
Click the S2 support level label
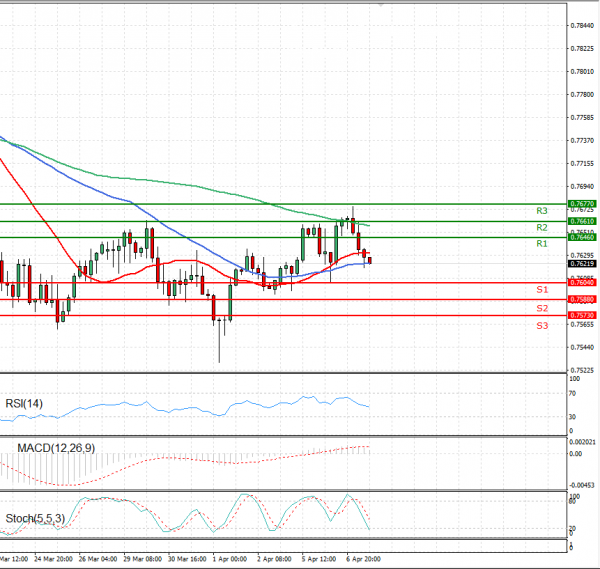541,308
